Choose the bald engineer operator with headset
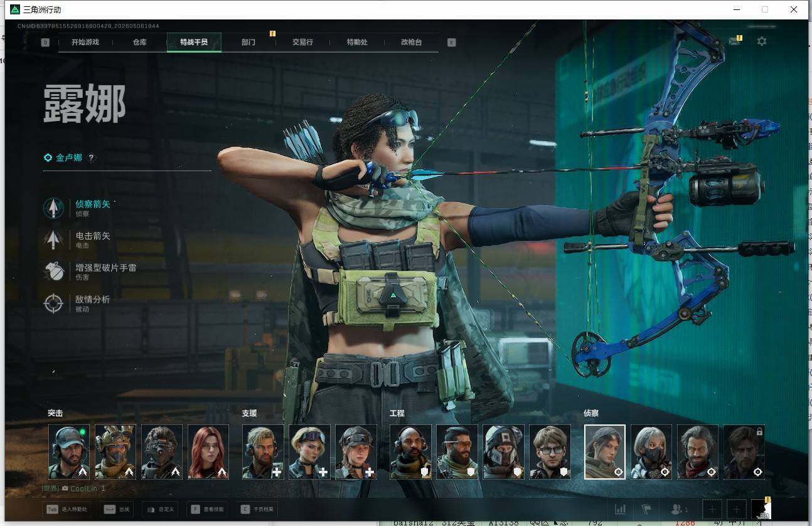Image resolution: width=812 pixels, height=526 pixels. (x=410, y=452)
